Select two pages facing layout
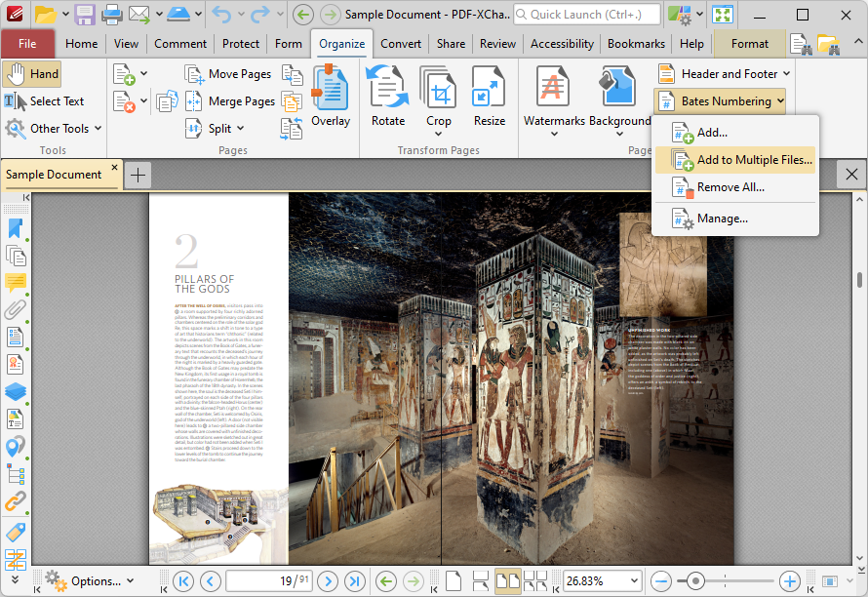This screenshot has width=868, height=597. click(507, 581)
